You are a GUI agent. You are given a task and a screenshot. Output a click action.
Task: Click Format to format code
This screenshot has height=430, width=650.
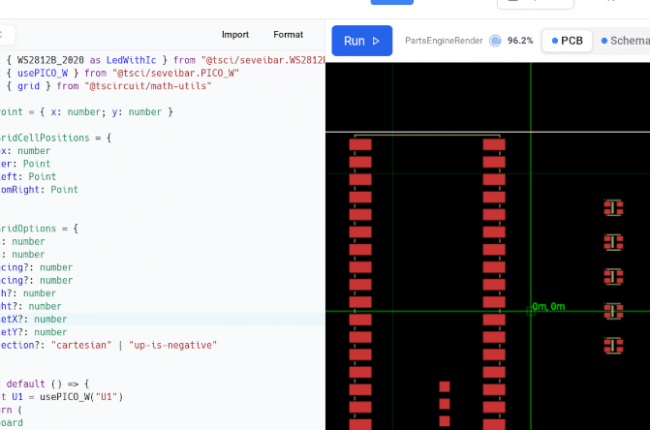pyautogui.click(x=288, y=35)
